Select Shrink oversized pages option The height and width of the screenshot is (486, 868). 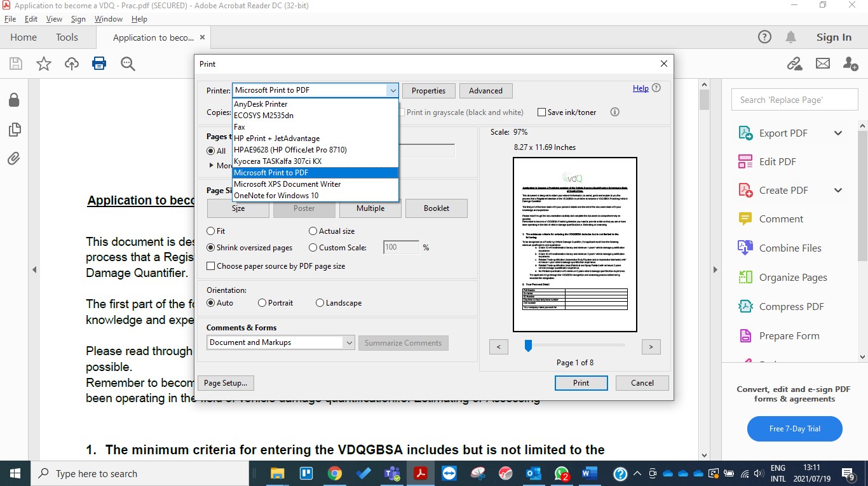point(211,248)
